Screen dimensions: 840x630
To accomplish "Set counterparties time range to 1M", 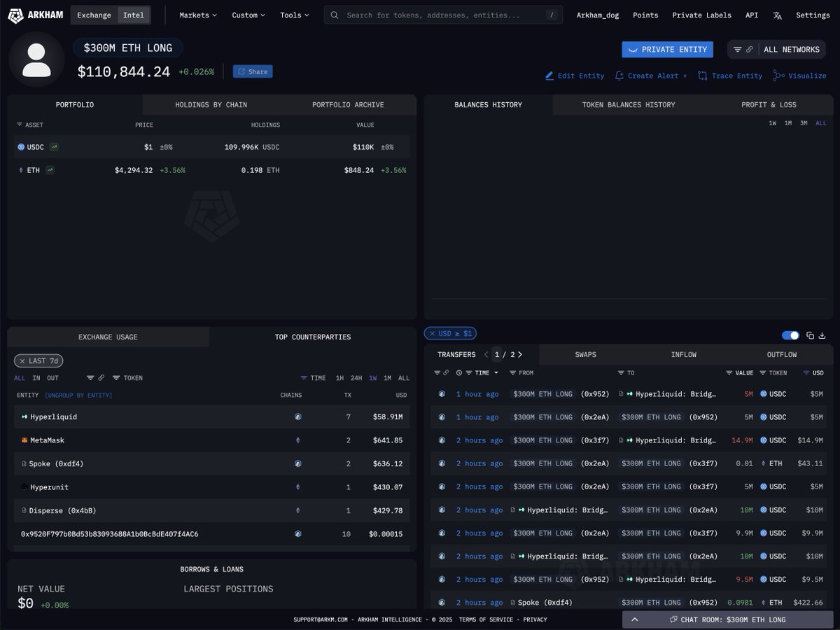I will [387, 378].
